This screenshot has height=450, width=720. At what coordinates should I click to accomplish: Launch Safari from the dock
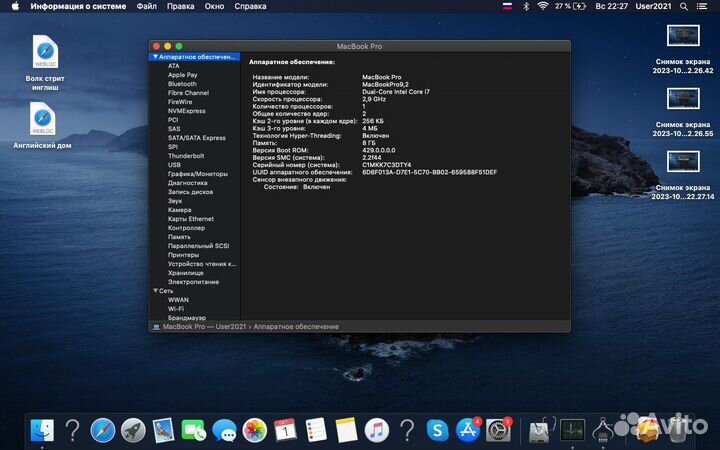click(103, 431)
